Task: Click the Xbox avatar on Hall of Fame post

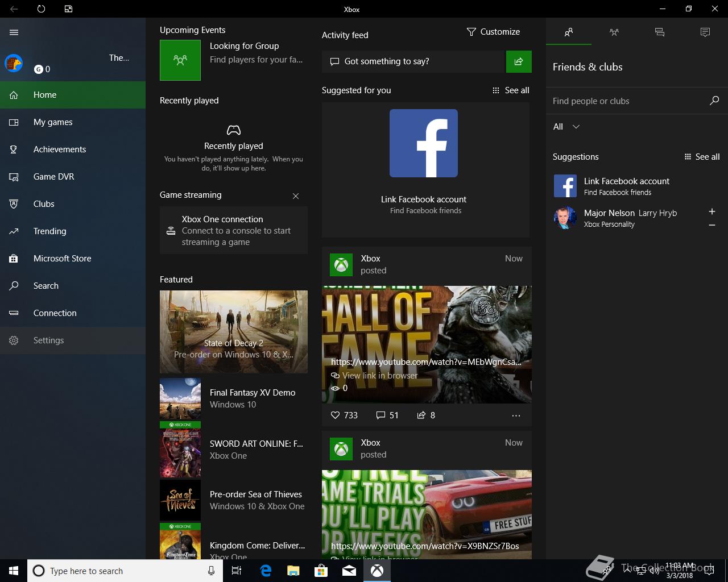Action: [x=341, y=265]
